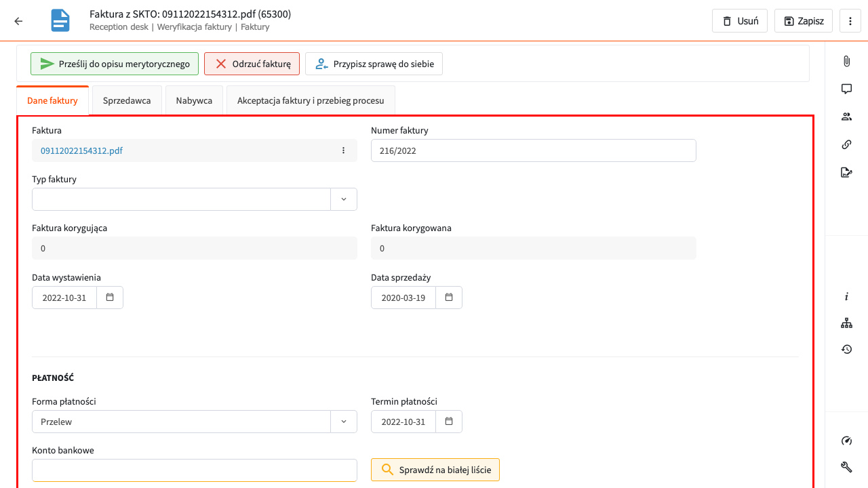Switch to the Nabywca tab
Screen dimensions: 868x488
pyautogui.click(x=194, y=100)
